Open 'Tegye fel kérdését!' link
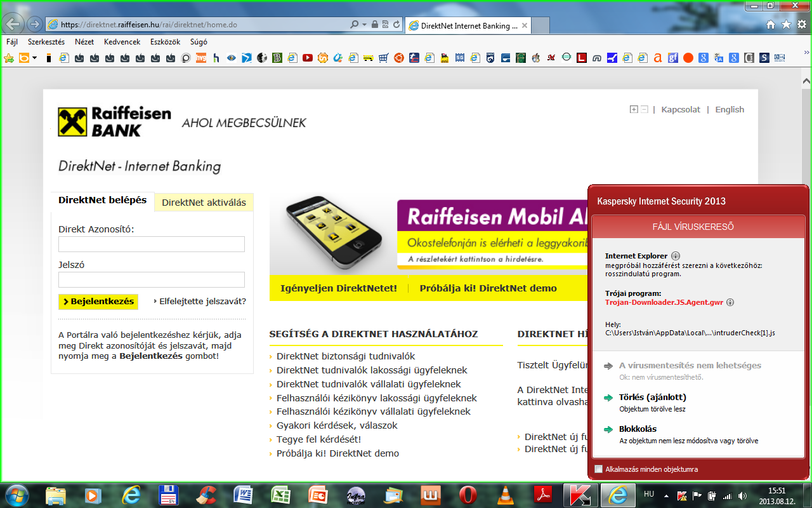The height and width of the screenshot is (508, 812). [318, 439]
